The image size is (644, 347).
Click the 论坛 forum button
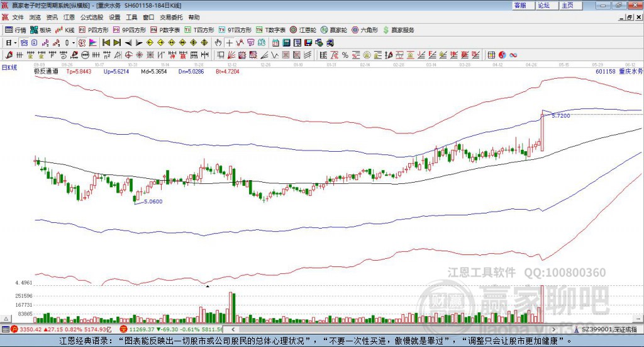[547, 5]
